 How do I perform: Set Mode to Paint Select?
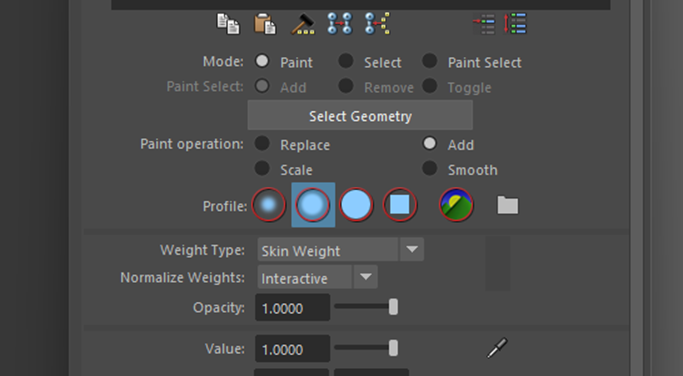coord(429,61)
